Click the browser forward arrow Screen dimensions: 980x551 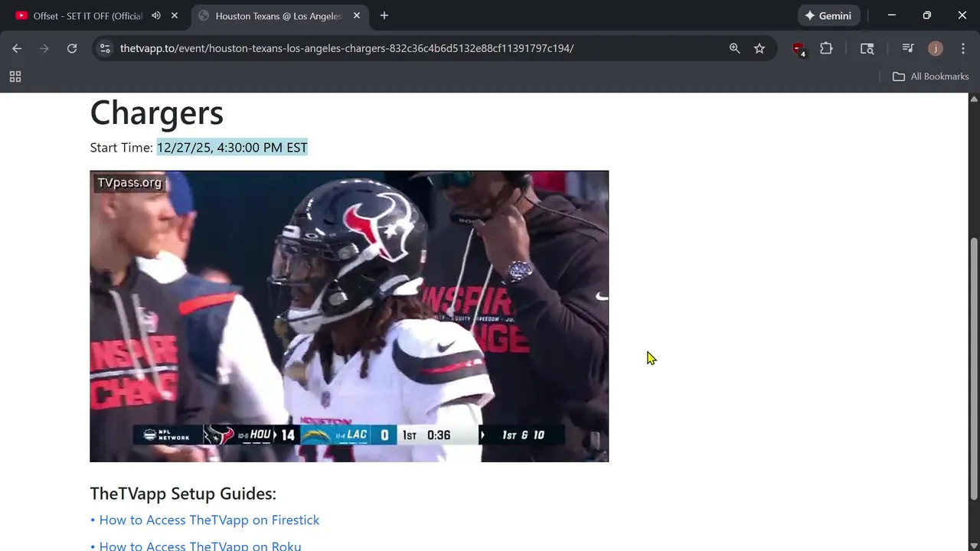[44, 48]
